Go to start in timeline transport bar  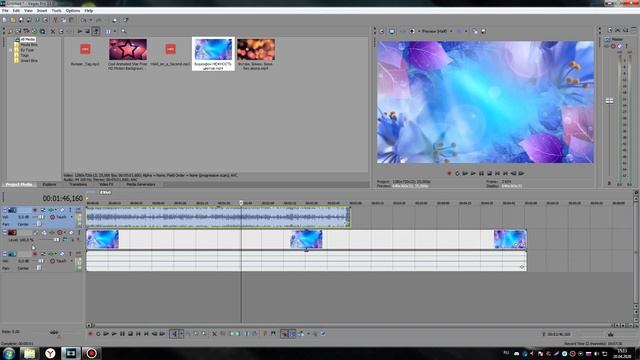pos(138,333)
